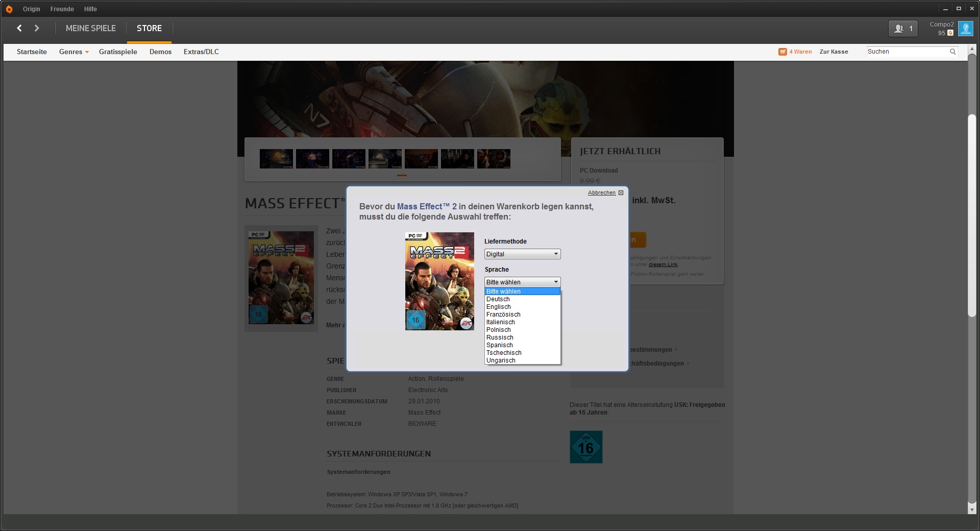Collapse the Sprache dropdown
Viewport: 980px width, 531px height.
(x=523, y=282)
